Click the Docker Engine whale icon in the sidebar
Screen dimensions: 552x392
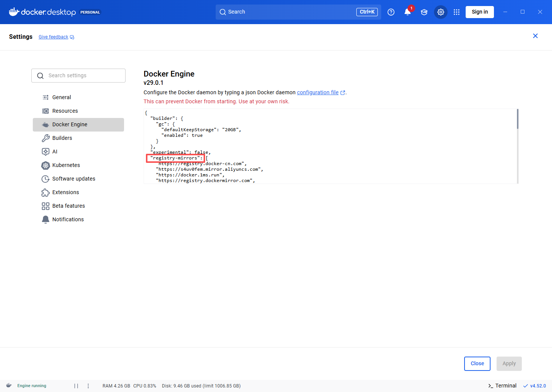point(46,125)
